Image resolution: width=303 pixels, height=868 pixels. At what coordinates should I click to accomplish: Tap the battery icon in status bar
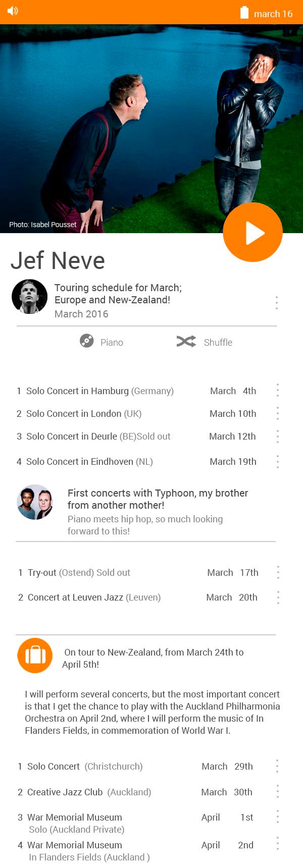coord(244,13)
